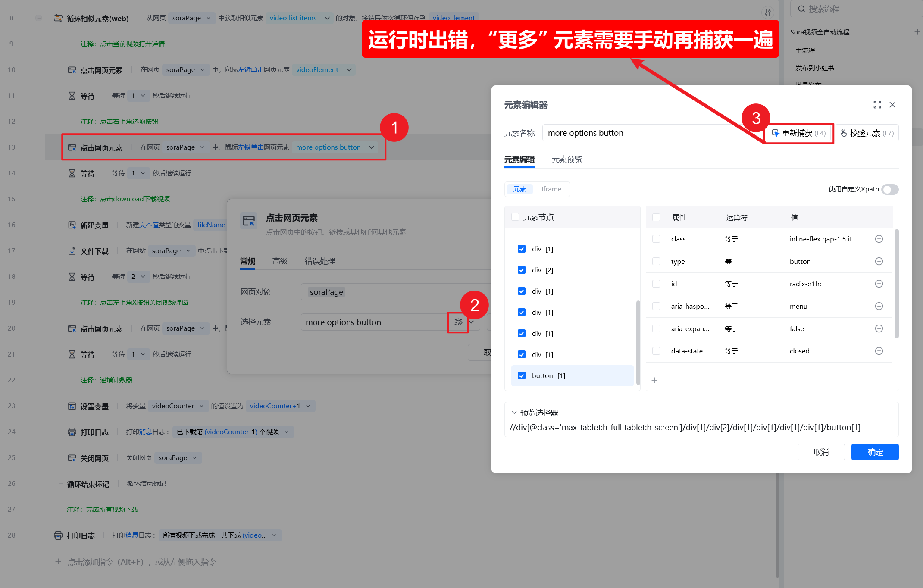923x588 pixels.
Task: Expand element editor to fullscreen
Action: pyautogui.click(x=877, y=105)
